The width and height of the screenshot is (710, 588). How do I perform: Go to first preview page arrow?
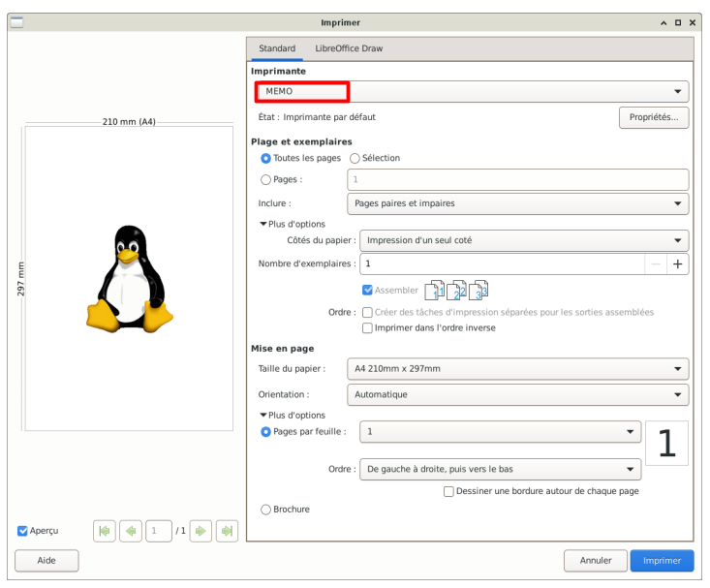click(105, 531)
